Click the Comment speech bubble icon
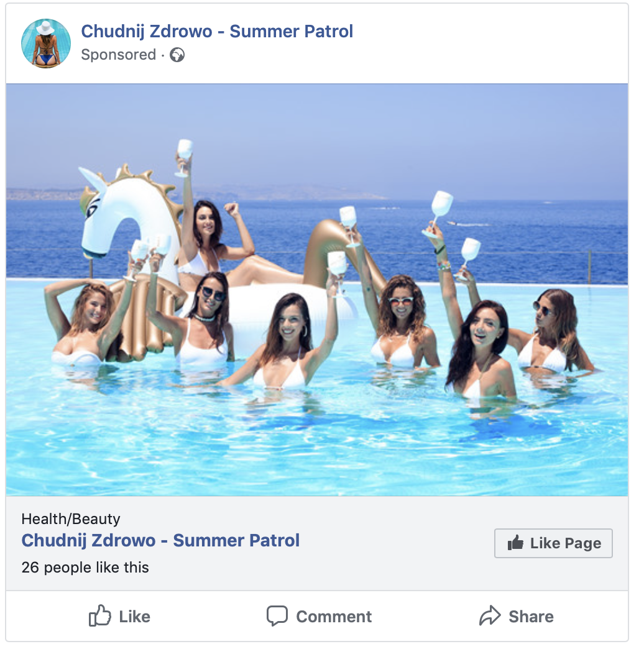The image size is (644, 649). [277, 616]
